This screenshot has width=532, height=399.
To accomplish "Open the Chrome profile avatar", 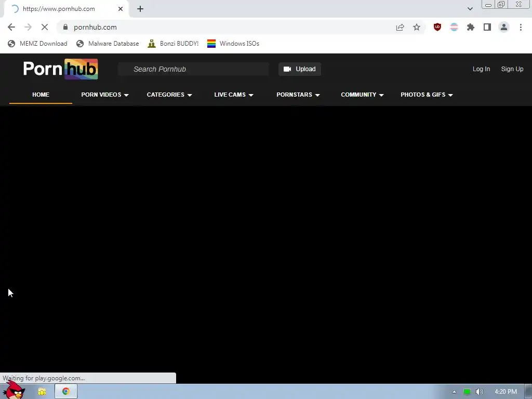I will [504, 27].
